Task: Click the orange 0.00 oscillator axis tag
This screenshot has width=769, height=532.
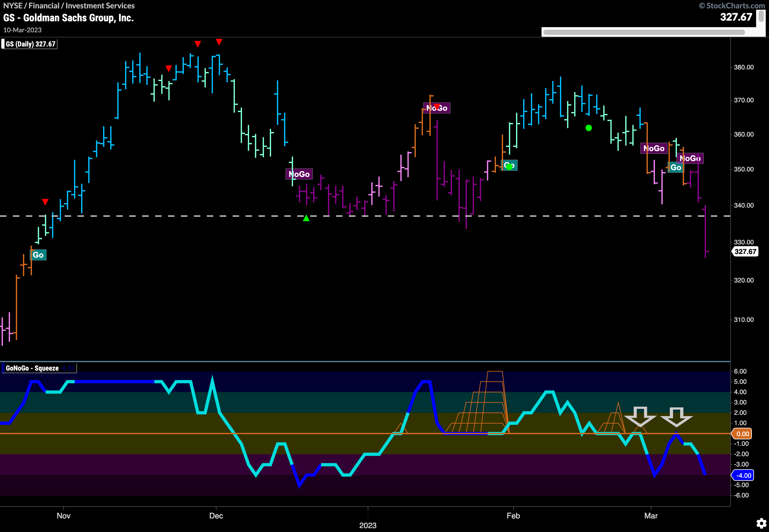Action: pyautogui.click(x=742, y=434)
